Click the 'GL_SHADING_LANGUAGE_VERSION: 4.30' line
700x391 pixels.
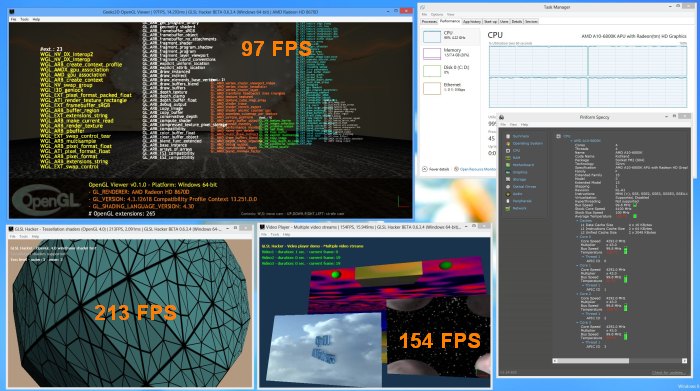(x=141, y=206)
